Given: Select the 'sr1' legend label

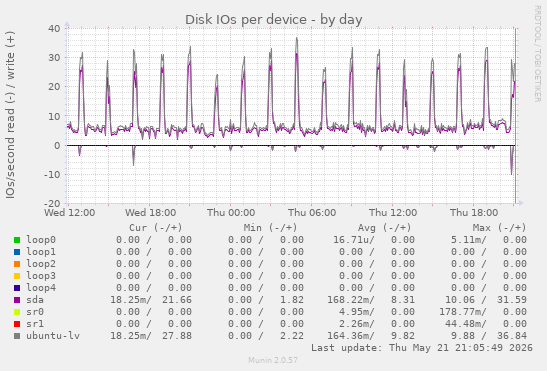Looking at the screenshot, I should (x=35, y=324).
